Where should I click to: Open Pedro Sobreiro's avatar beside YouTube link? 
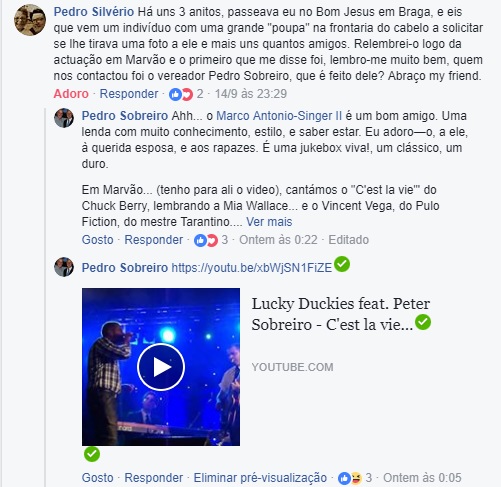pyautogui.click(x=64, y=267)
